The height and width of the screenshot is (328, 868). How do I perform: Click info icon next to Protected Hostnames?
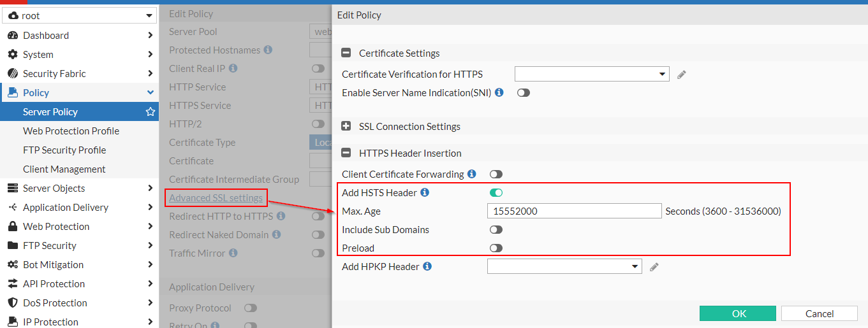[x=268, y=50]
